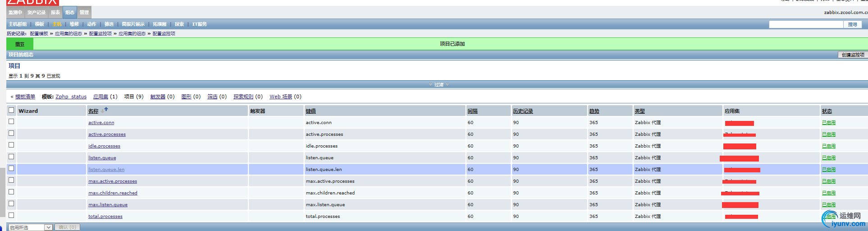Open the active.processes item link

(107, 134)
